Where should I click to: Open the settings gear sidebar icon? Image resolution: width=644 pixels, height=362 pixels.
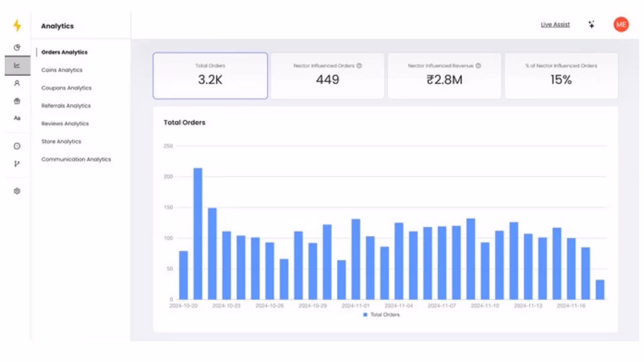[17, 191]
